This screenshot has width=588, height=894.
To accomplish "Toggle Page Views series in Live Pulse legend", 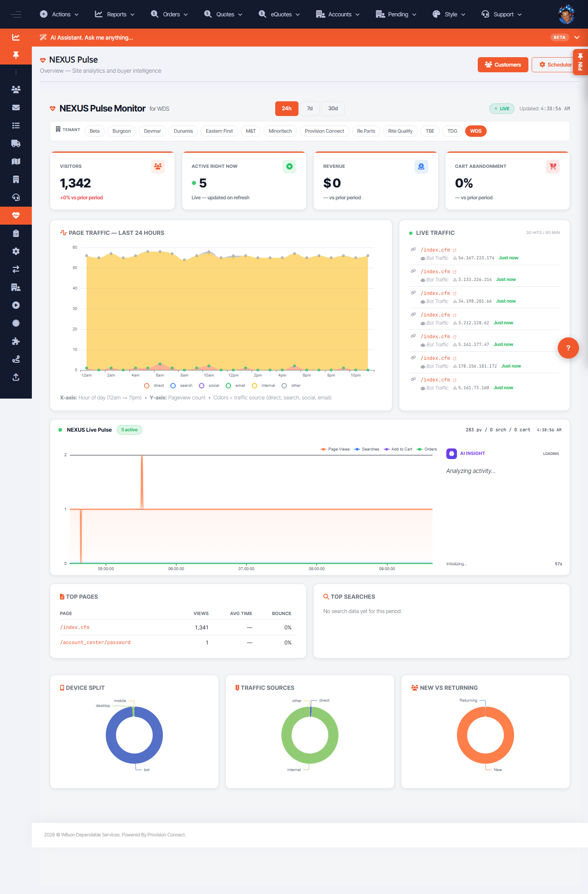I will click(335, 449).
